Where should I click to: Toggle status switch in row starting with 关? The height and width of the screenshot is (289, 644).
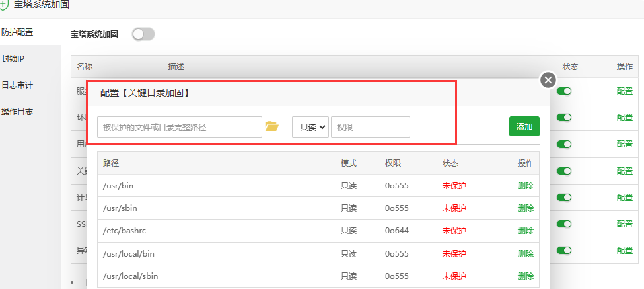pos(564,171)
